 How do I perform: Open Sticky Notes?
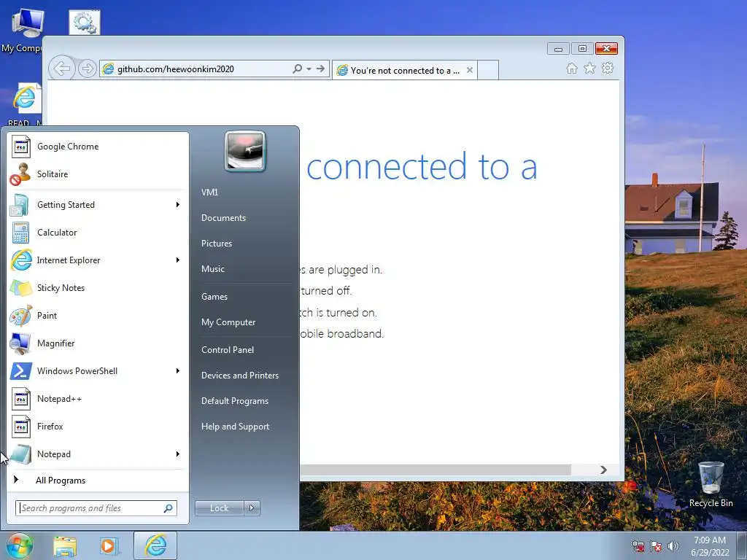pyautogui.click(x=98, y=287)
